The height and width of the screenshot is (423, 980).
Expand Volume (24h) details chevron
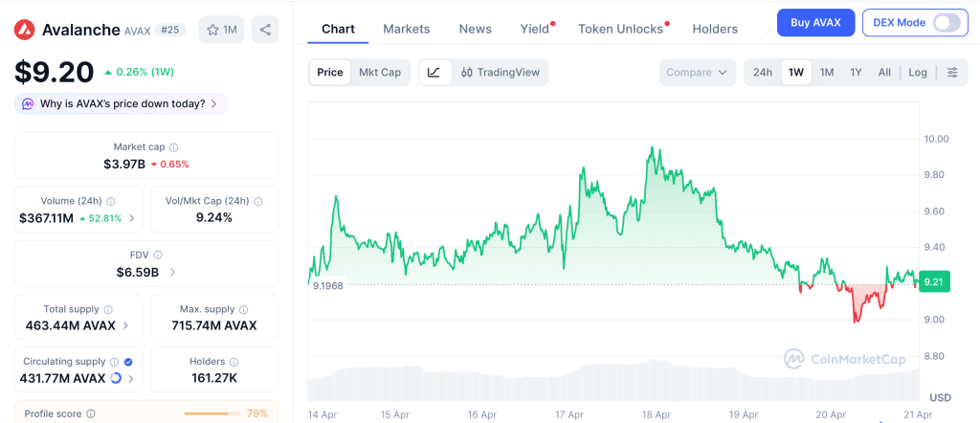click(131, 219)
